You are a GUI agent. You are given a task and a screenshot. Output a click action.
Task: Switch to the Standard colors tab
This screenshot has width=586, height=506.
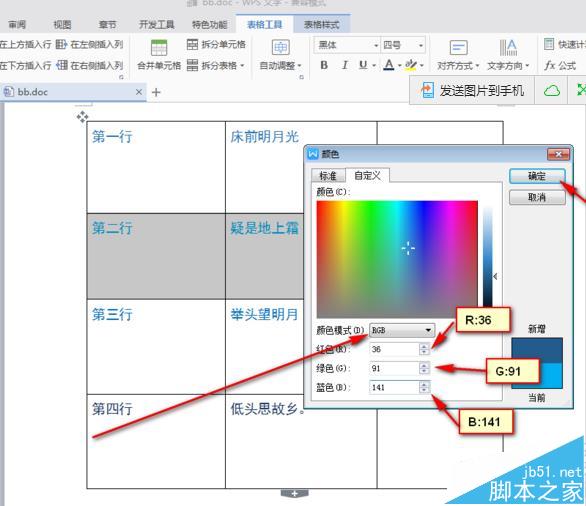click(x=328, y=176)
